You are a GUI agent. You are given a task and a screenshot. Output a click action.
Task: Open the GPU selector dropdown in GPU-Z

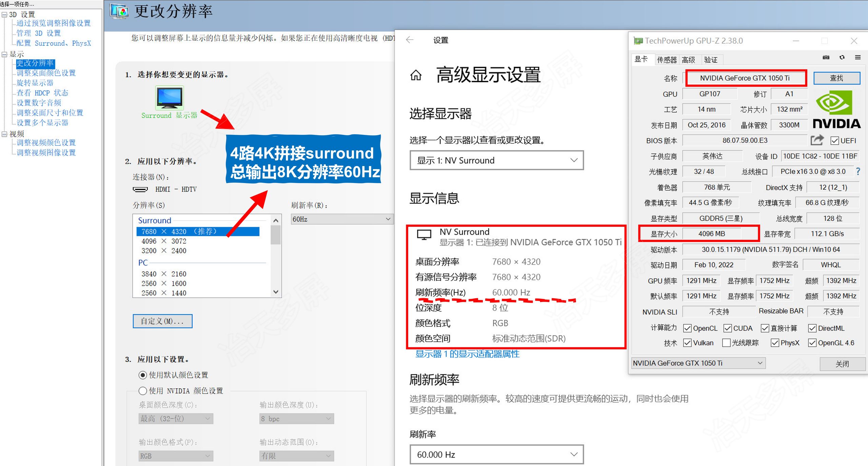698,363
